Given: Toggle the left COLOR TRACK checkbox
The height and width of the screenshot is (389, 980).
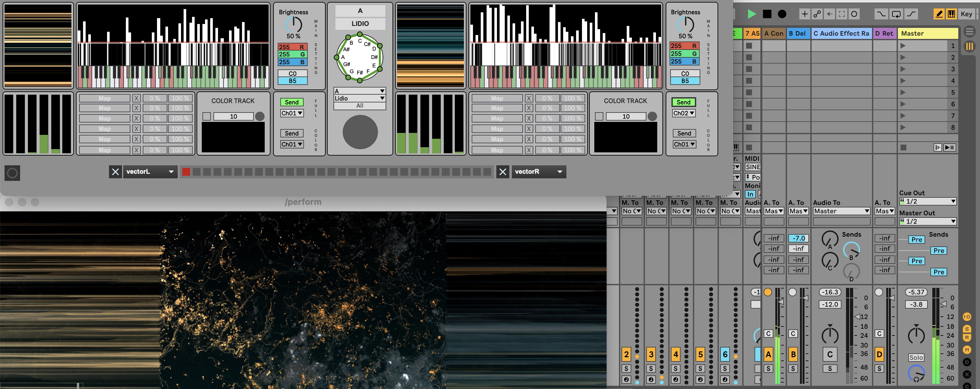Looking at the screenshot, I should [207, 116].
